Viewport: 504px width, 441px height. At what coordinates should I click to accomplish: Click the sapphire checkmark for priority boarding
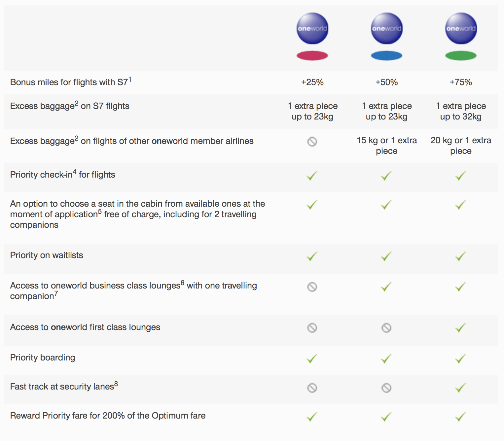click(386, 358)
